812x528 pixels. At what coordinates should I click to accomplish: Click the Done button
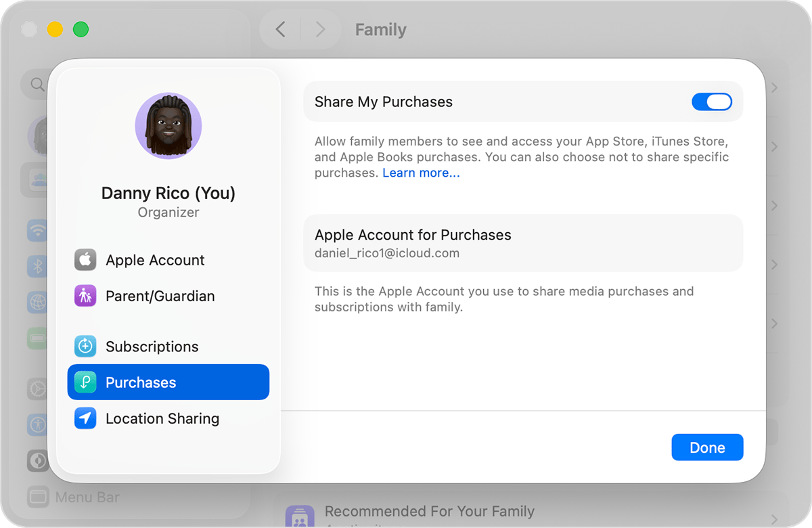(707, 447)
